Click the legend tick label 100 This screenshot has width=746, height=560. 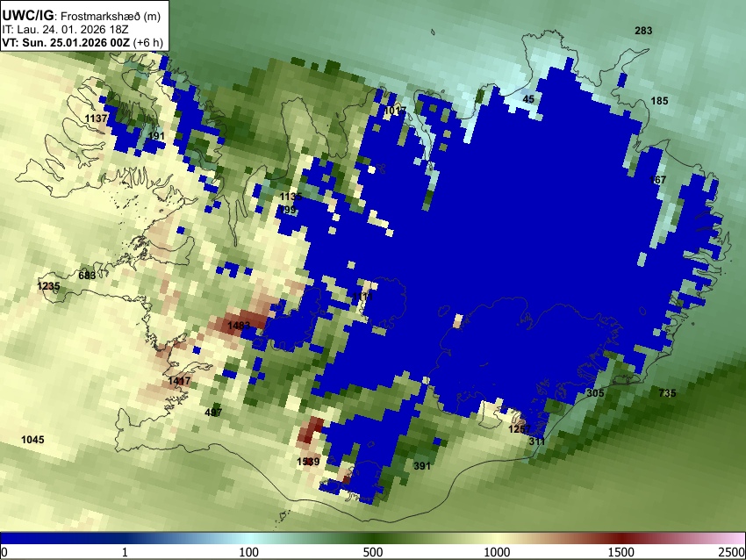[249, 552]
